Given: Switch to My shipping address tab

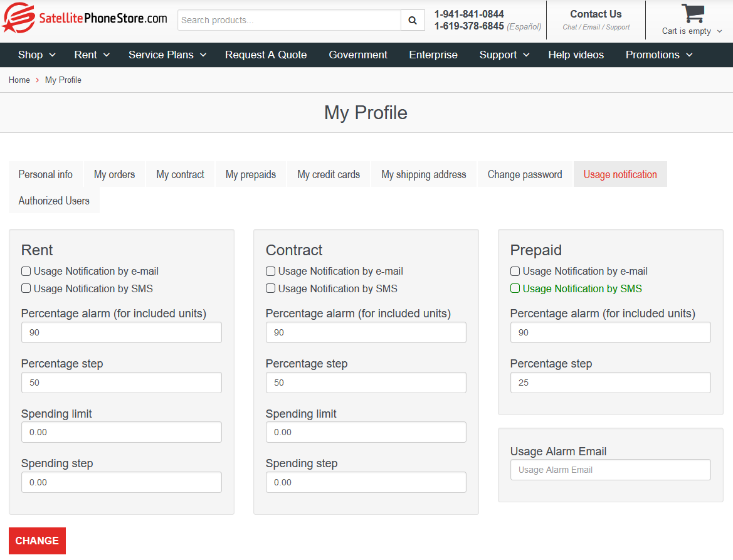Looking at the screenshot, I should (423, 174).
